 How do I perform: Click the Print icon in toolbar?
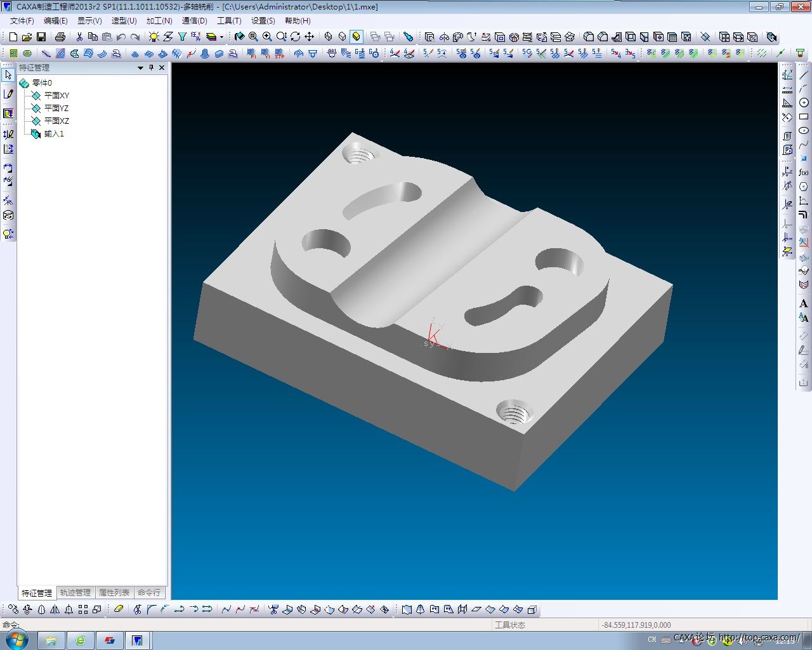pyautogui.click(x=60, y=37)
